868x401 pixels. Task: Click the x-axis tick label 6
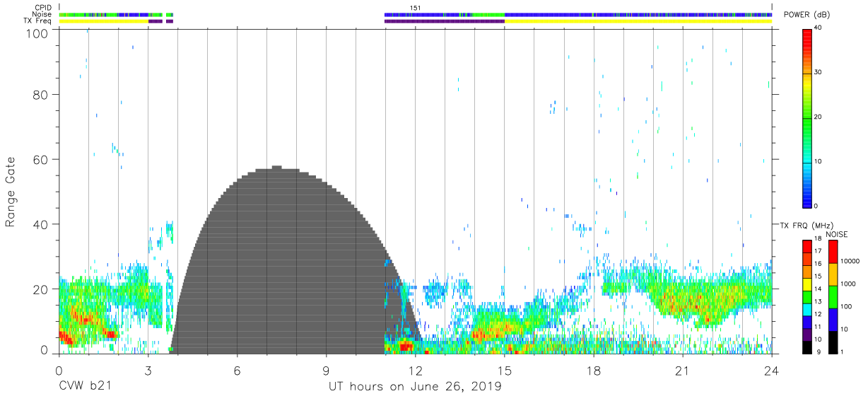click(x=237, y=370)
